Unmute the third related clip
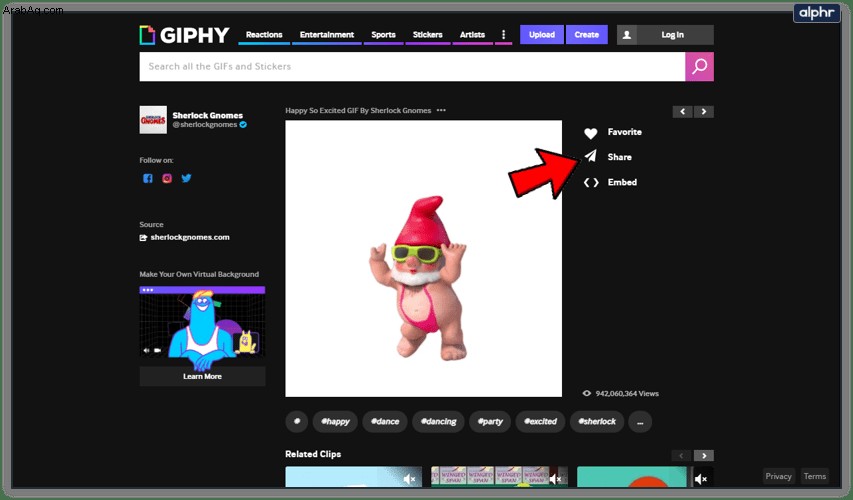The image size is (853, 500). (x=701, y=479)
